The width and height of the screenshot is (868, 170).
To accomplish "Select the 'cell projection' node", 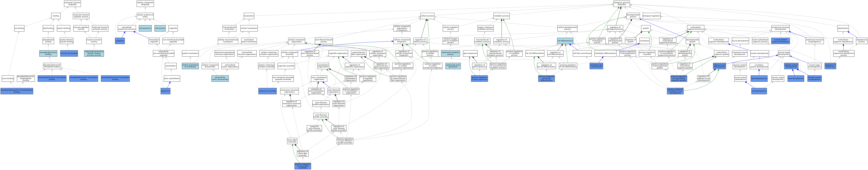I will [x=145, y=28].
